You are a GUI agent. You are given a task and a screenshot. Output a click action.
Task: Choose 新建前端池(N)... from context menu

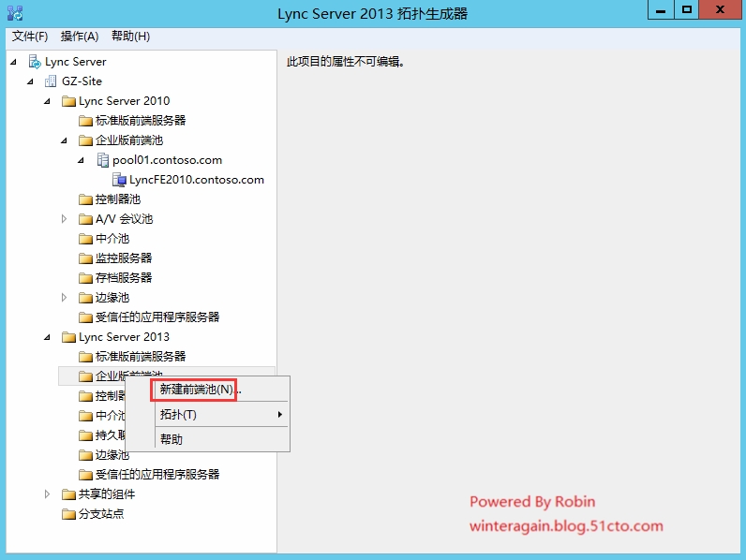pos(201,390)
